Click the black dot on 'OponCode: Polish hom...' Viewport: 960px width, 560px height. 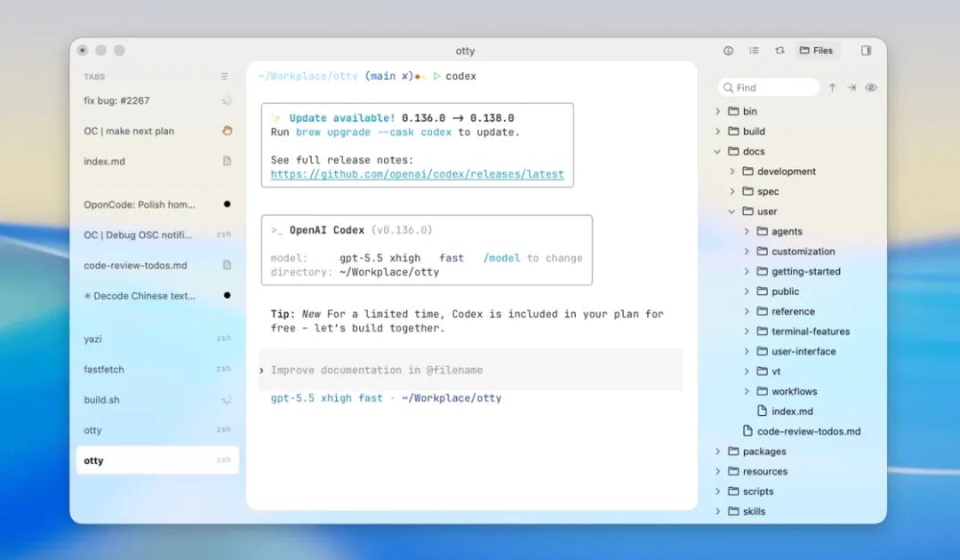(228, 204)
